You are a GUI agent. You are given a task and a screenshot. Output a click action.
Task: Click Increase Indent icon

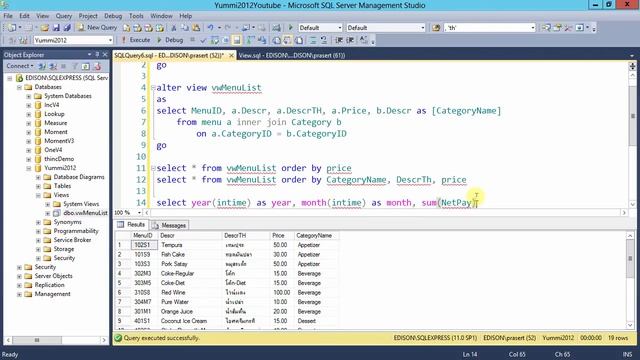(x=350, y=40)
